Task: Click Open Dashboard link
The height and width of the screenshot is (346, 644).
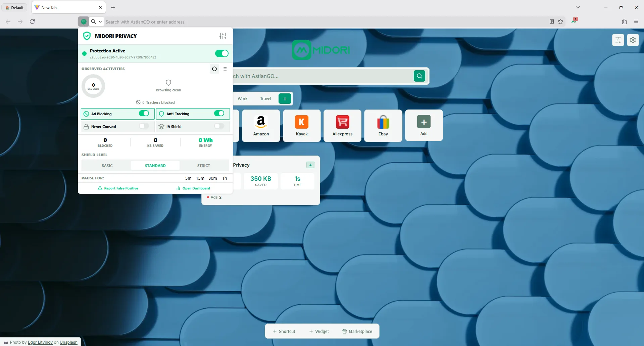Action: tap(193, 188)
